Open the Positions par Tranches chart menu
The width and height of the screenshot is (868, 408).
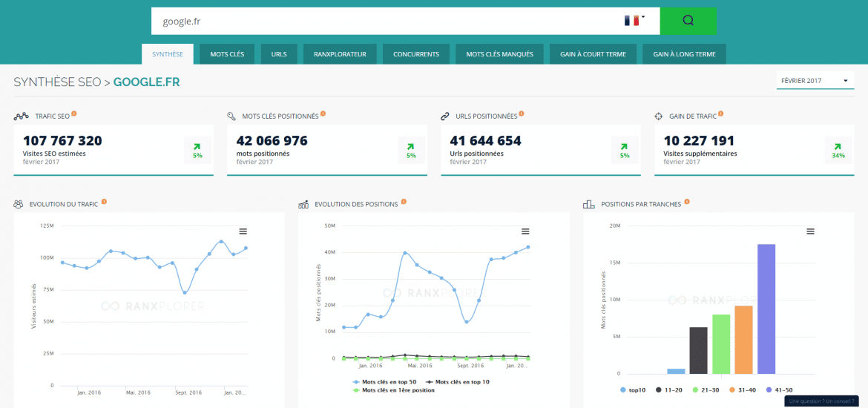(x=810, y=231)
